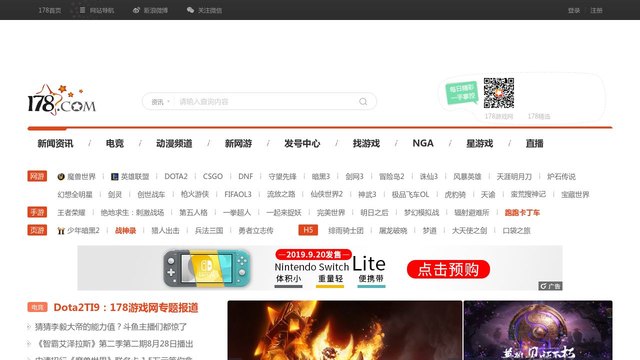
Task: Open NGA in main navigation
Action: tap(423, 144)
